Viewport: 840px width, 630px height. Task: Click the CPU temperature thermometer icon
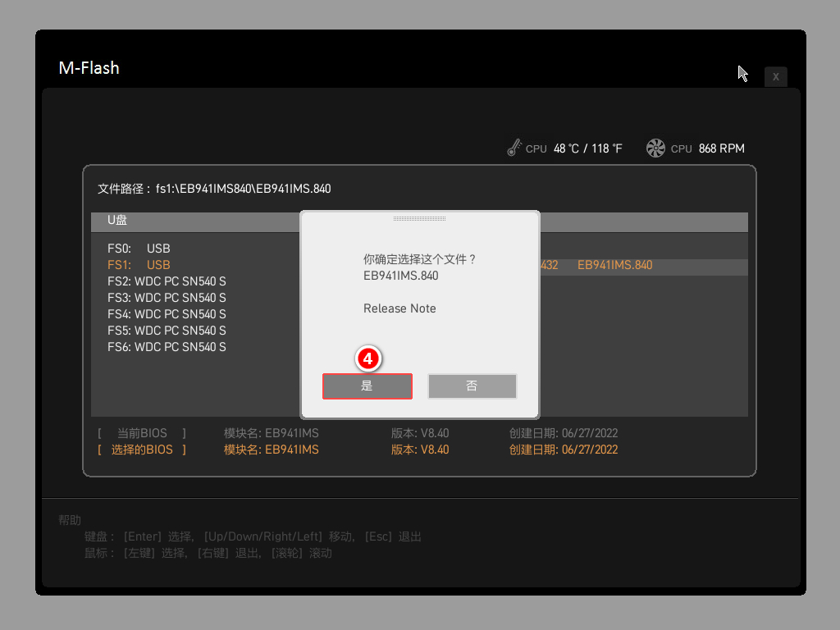[x=514, y=148]
